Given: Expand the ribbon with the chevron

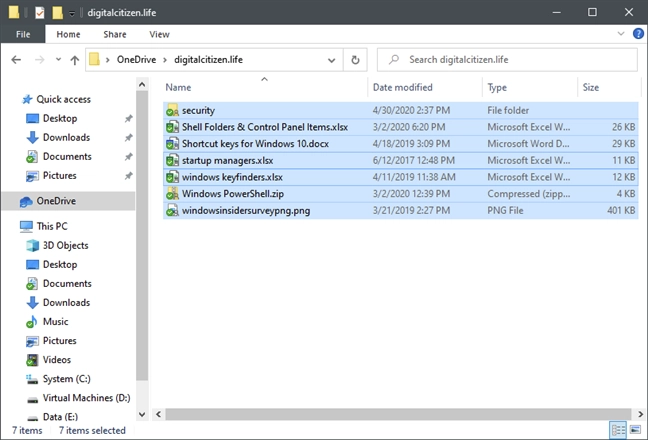Looking at the screenshot, I should 621,33.
